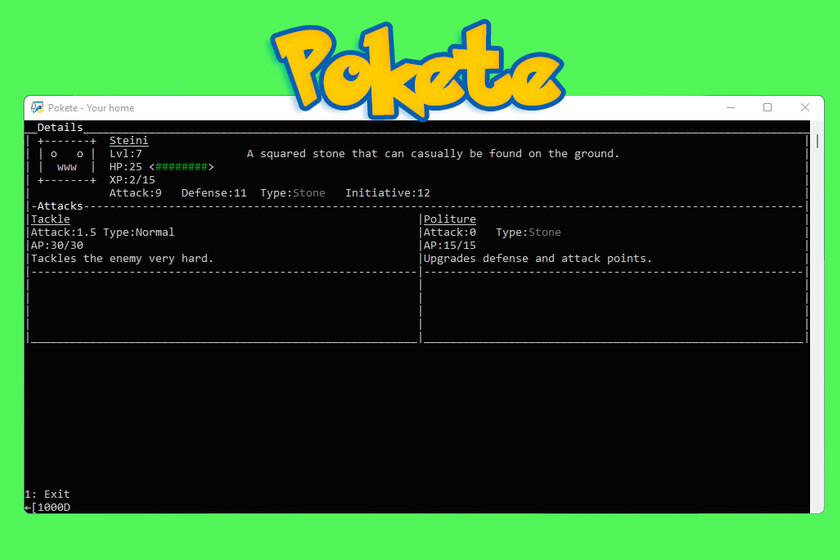
Task: Click the Attack:1.5 value under Tackle
Action: click(63, 232)
